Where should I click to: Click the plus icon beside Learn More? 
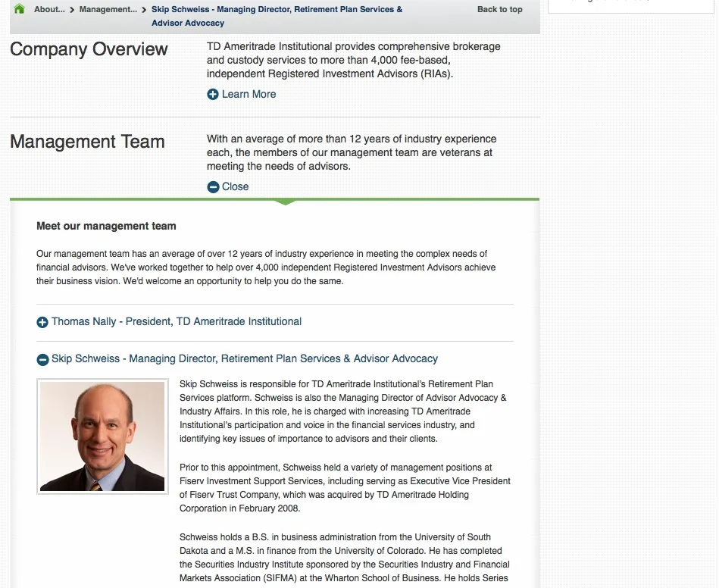[213, 94]
